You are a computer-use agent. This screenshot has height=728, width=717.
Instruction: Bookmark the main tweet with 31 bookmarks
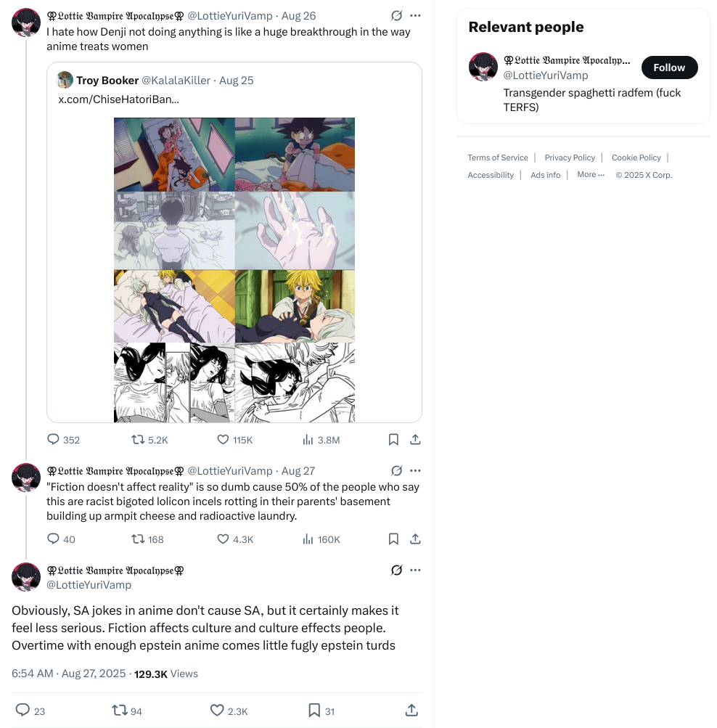pyautogui.click(x=321, y=711)
